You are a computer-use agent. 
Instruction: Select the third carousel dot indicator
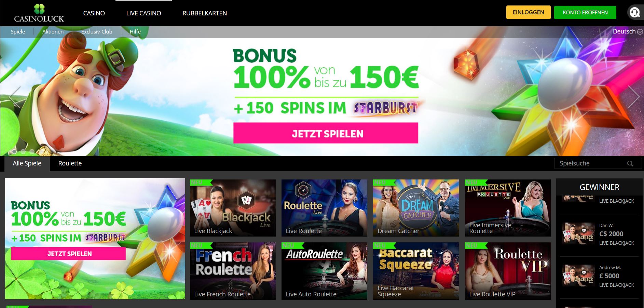pos(32,151)
